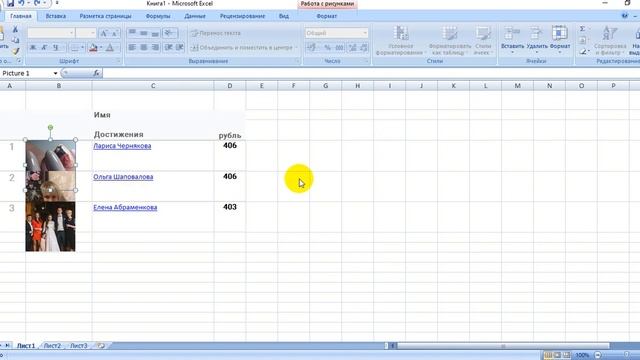640x360 pixels.
Task: Open the Формулы ribbon tab
Action: click(x=158, y=16)
